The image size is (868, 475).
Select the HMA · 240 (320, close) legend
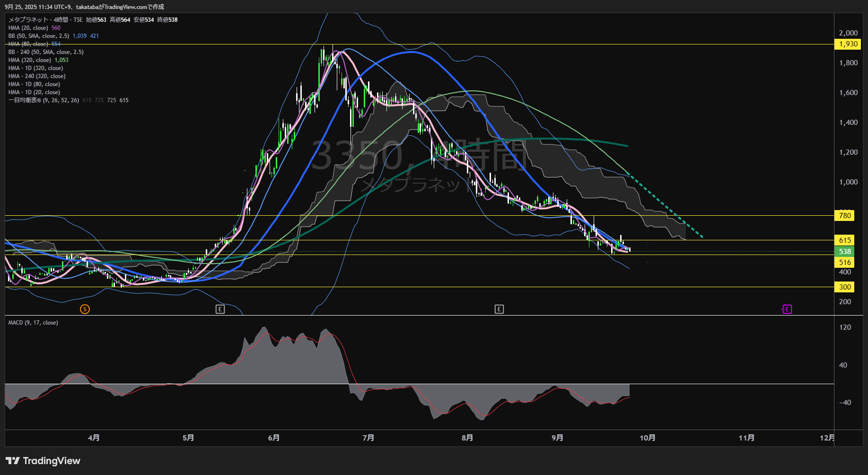(x=37, y=76)
